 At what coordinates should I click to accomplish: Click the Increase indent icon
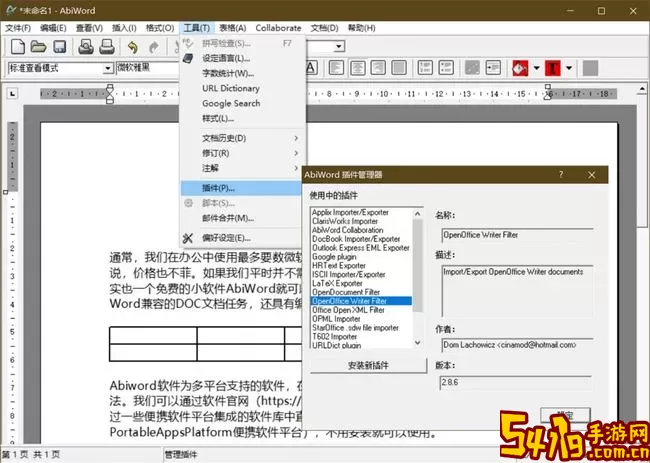pos(493,68)
